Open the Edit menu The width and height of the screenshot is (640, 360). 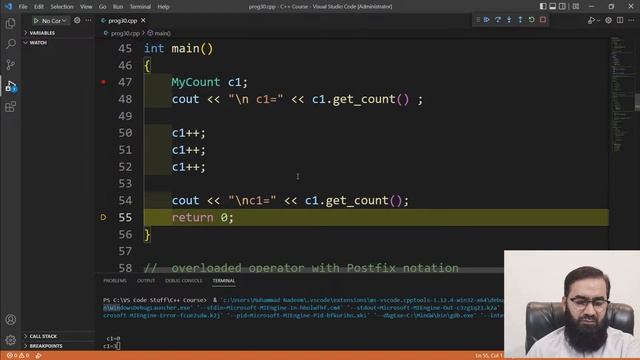(x=39, y=7)
